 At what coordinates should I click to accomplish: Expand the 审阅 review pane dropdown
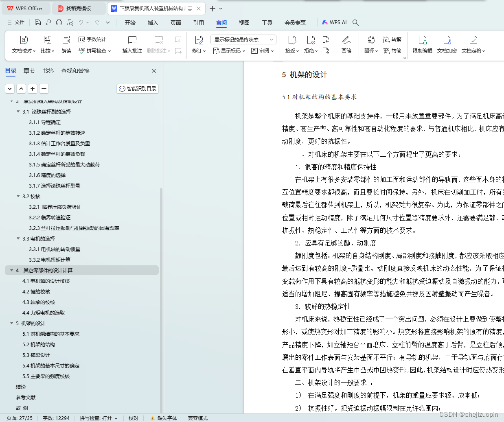[x=263, y=51]
